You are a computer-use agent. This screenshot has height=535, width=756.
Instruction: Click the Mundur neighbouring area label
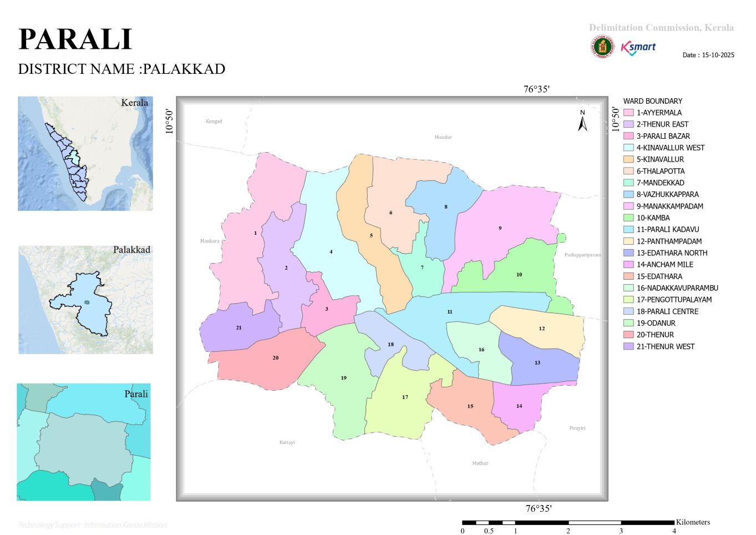point(443,137)
